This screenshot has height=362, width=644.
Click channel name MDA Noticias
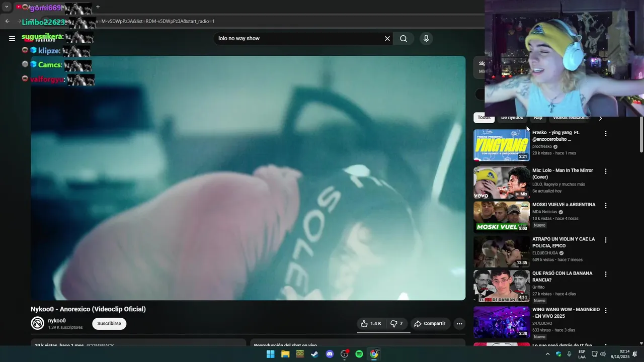pos(545,212)
